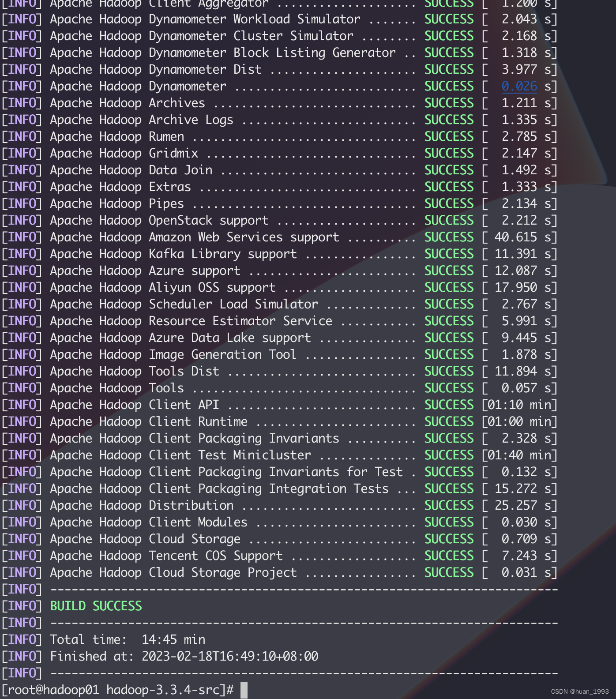Click 'Apache Hadoop Image Generation Tool' text
Image resolution: width=616 pixels, height=699 pixels.
point(173,354)
